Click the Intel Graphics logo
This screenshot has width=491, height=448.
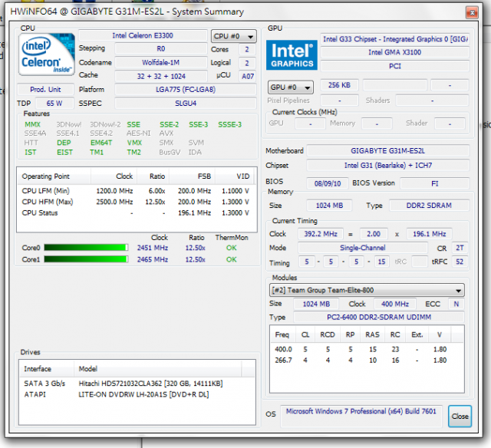(292, 54)
